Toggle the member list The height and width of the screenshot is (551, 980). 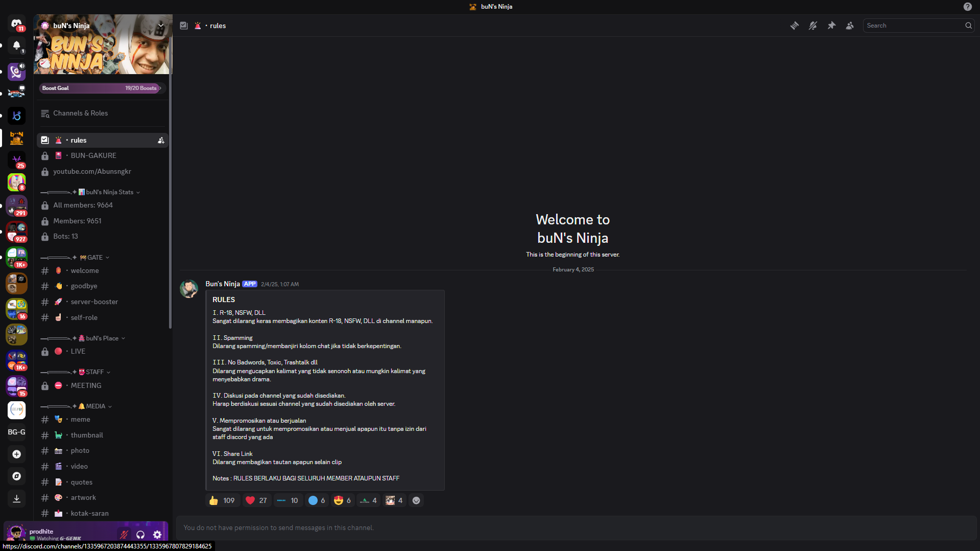(x=850, y=26)
